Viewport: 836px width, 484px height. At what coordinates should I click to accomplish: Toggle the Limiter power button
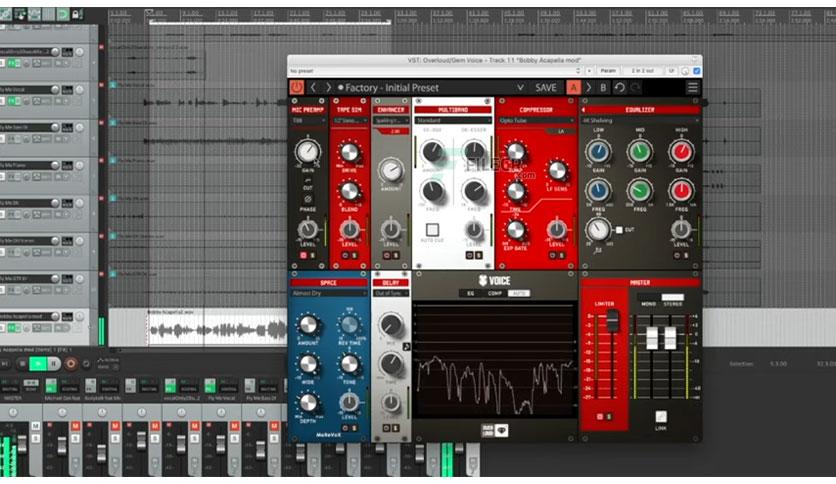(600, 417)
